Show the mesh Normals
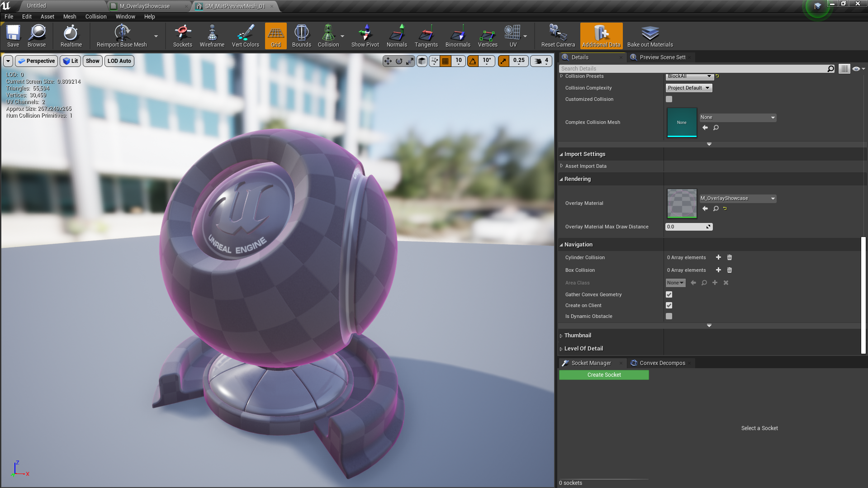 click(397, 36)
